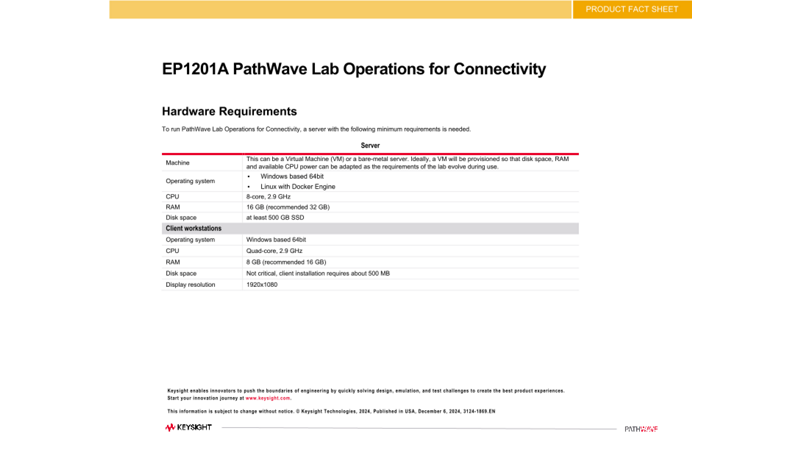The width and height of the screenshot is (800, 450).
Task: Select the EP1201A PathWave Lab Operations title
Action: 354,69
